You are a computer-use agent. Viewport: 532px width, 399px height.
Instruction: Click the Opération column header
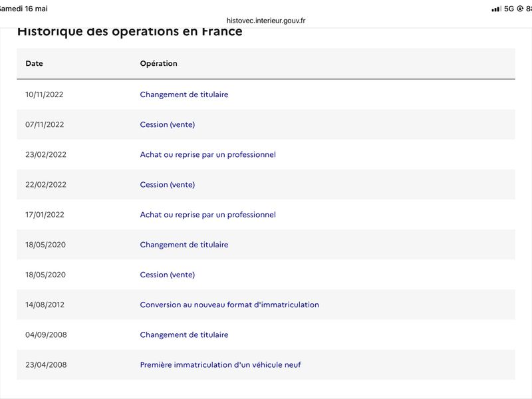tap(159, 63)
